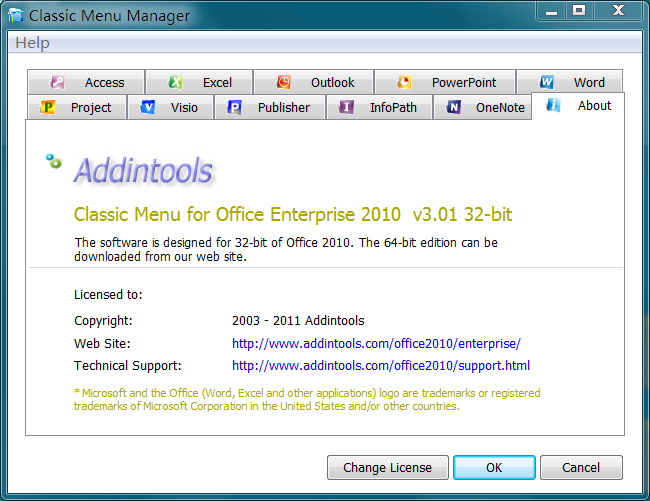
Task: Switch to the About tab
Action: point(594,106)
